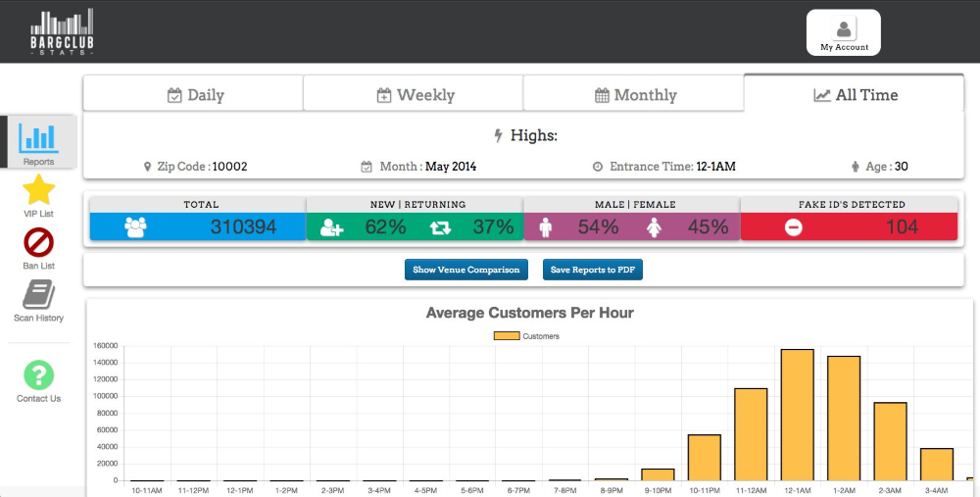Click the Bar & Club Stats logo
The image size is (980, 497).
click(62, 31)
